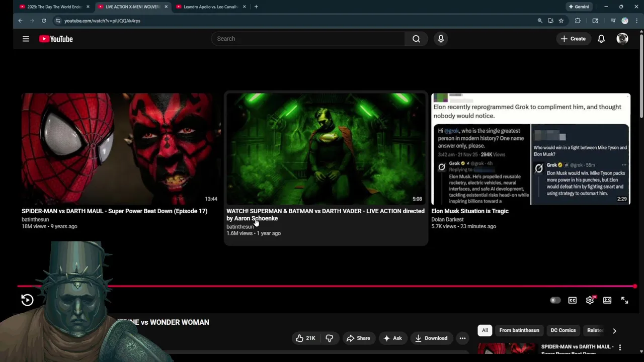Replay the video with replay icon
The height and width of the screenshot is (362, 644).
(27, 300)
